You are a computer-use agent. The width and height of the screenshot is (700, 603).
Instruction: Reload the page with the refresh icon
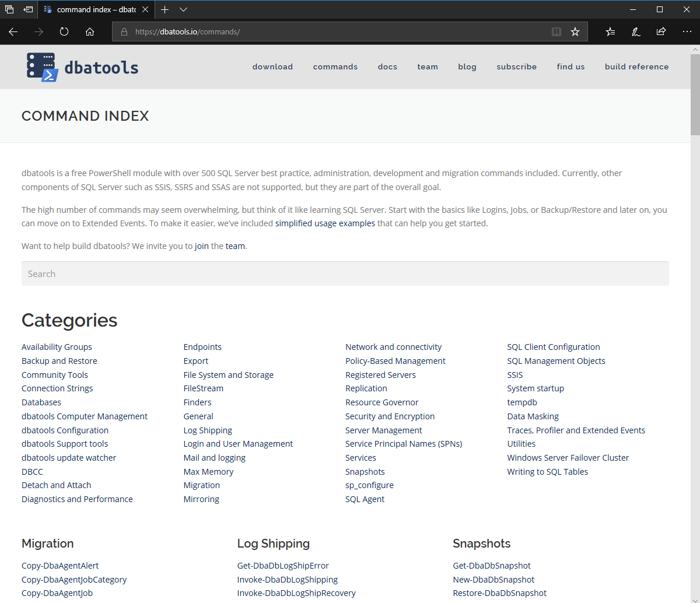(64, 31)
